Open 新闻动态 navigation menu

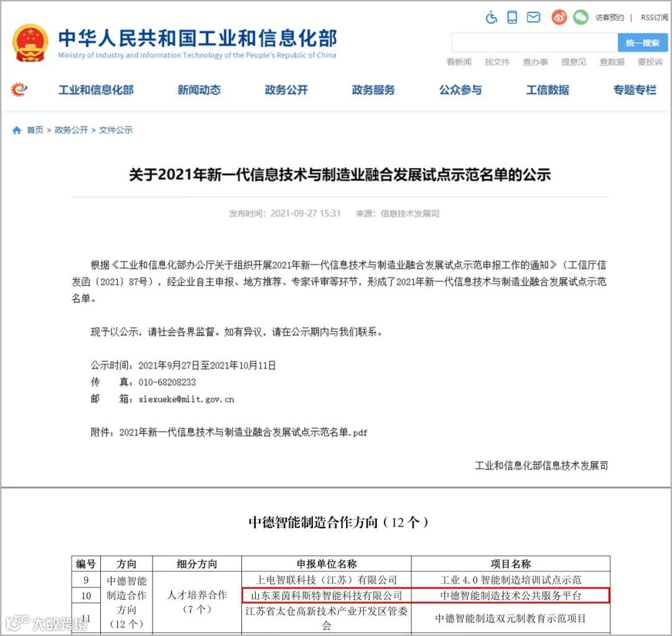[x=199, y=90]
